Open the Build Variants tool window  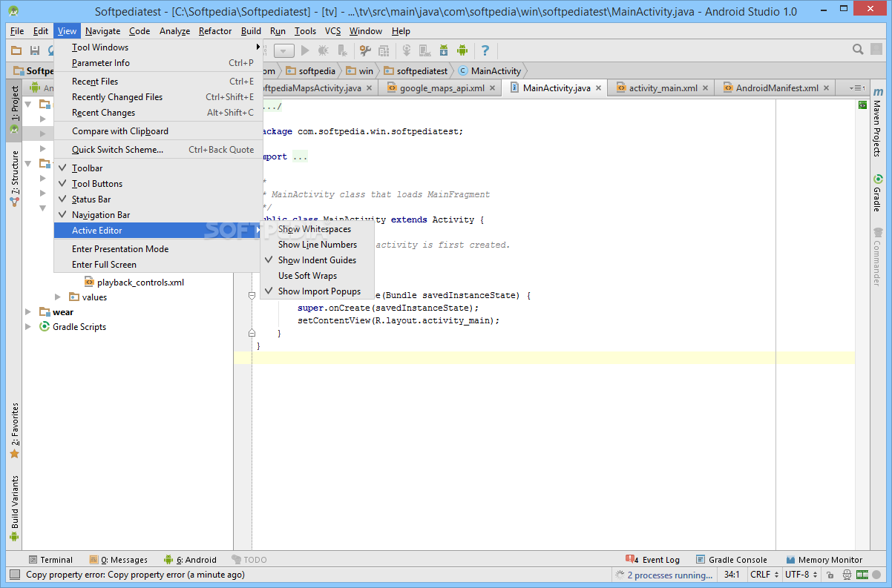14,509
